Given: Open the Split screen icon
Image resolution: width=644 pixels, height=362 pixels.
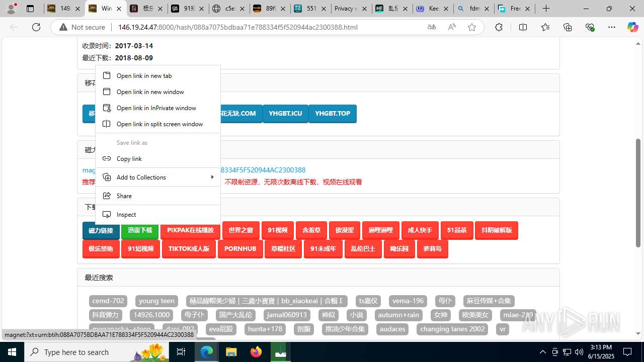Looking at the screenshot, I should coord(523,27).
